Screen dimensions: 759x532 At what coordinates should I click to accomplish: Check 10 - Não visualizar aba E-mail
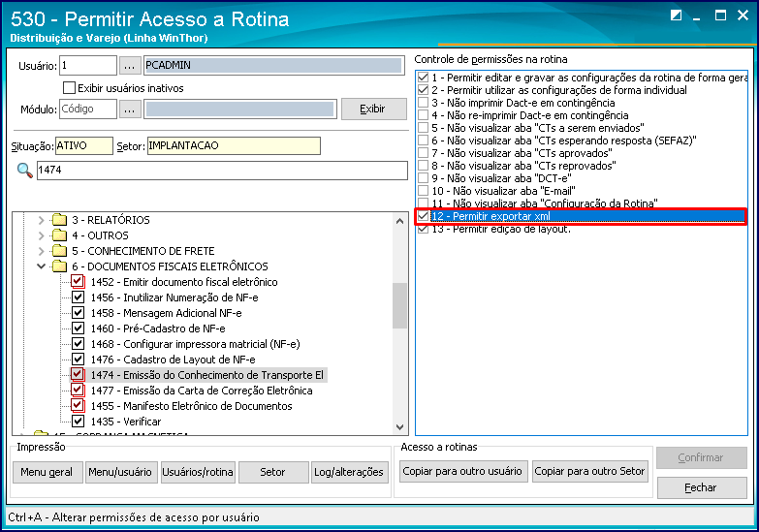424,191
